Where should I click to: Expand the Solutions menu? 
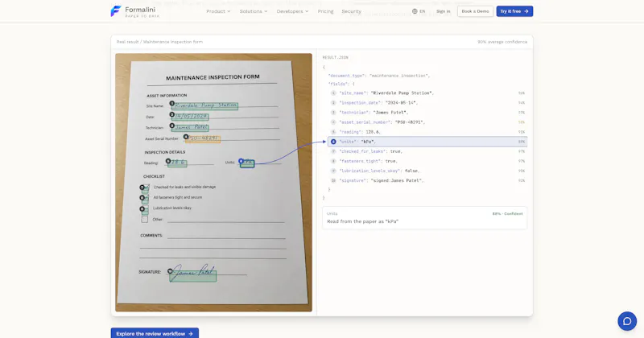pos(254,11)
